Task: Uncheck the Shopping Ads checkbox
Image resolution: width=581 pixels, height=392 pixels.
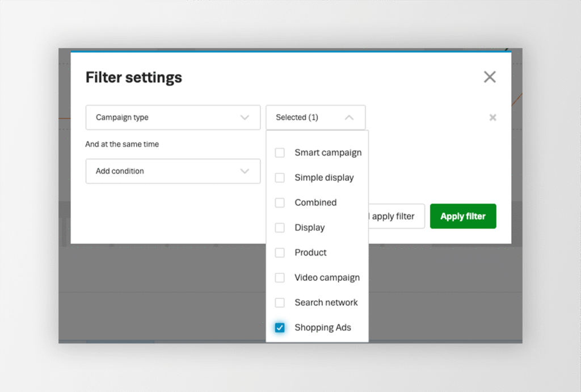Action: click(280, 327)
